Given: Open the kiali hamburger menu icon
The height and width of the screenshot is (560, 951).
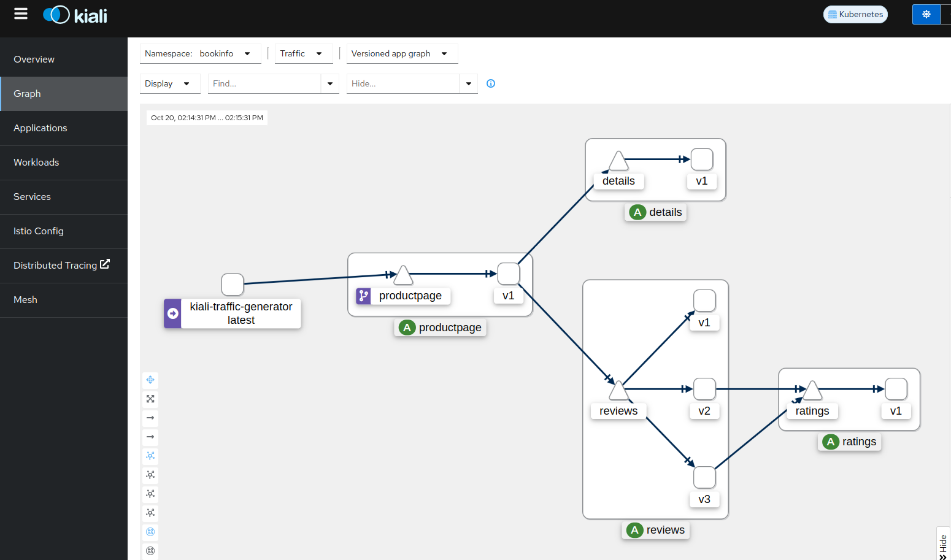Looking at the screenshot, I should 20,13.
